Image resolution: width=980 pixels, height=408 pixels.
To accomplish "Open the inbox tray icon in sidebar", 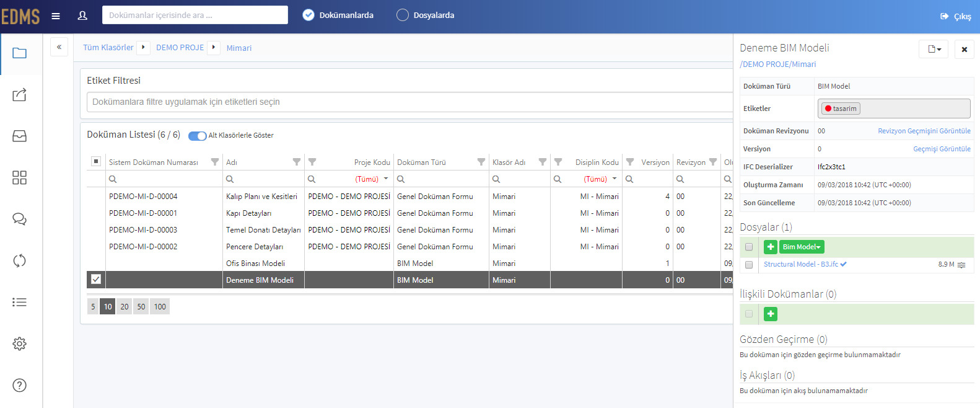I will 20,136.
